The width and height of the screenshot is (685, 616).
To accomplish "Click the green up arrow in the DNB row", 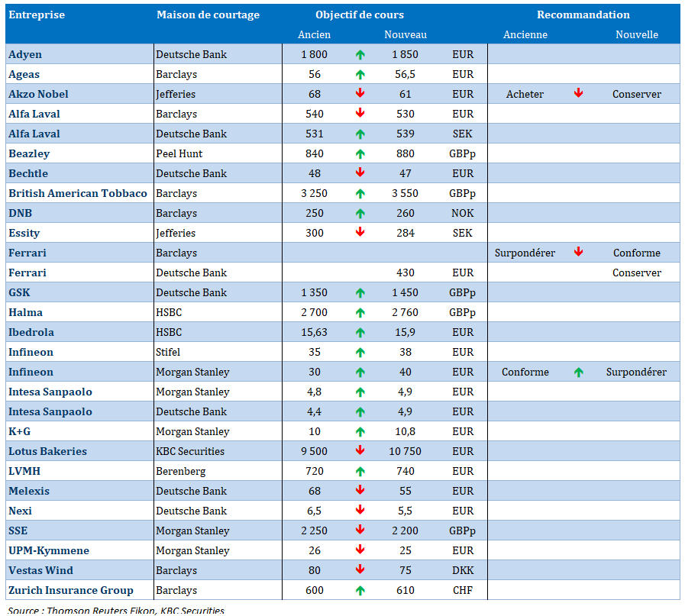I will [x=360, y=214].
